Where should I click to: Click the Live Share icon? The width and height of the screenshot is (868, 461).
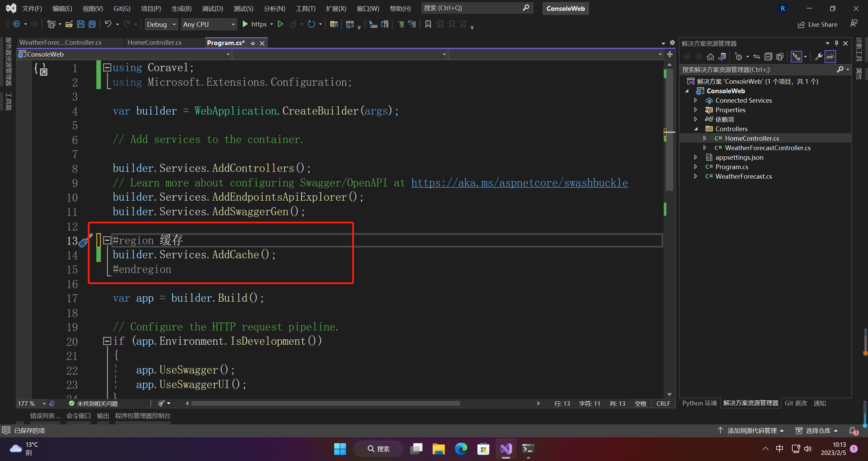click(x=801, y=24)
